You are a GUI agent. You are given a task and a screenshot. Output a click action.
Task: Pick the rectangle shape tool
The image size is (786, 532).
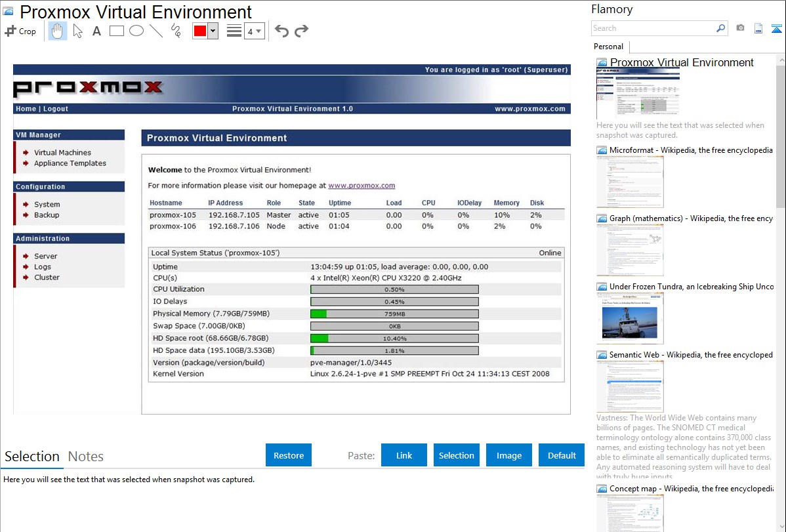pos(116,31)
